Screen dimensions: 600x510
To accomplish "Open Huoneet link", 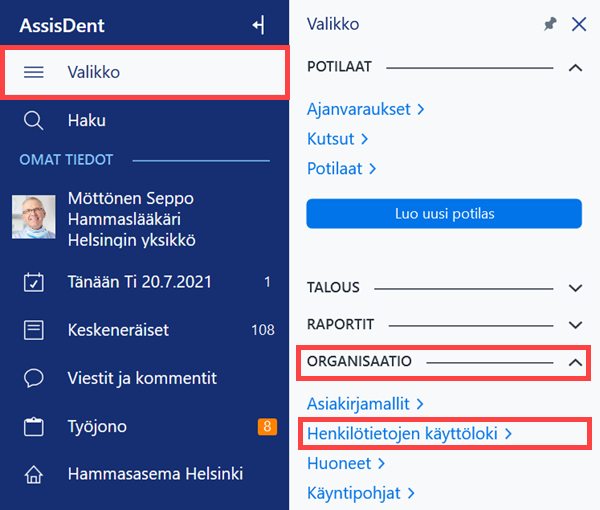I will point(346,464).
